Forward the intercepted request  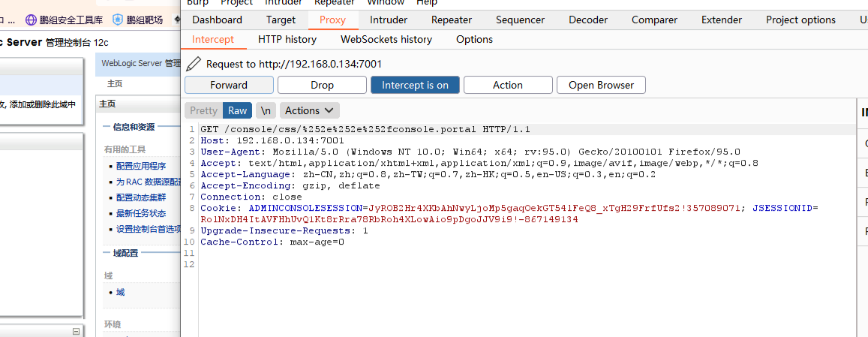(229, 85)
